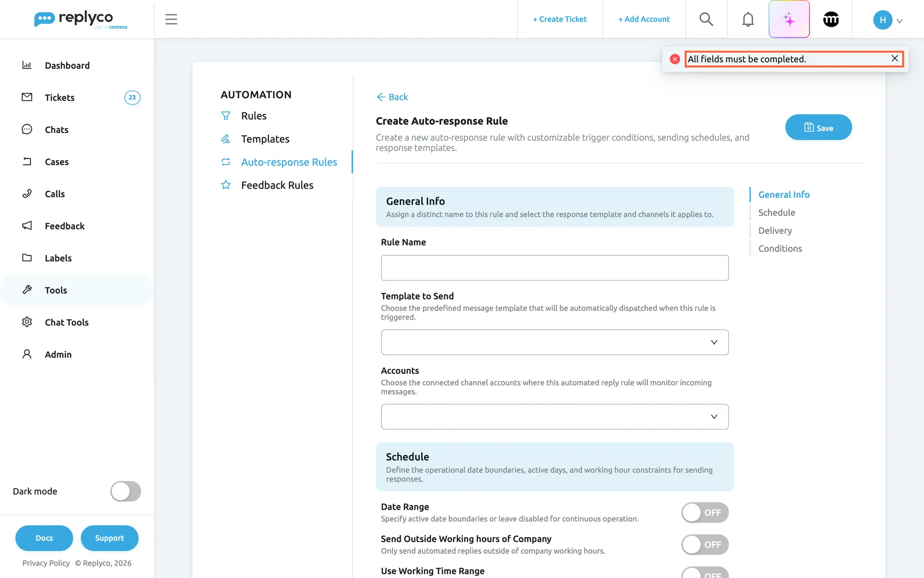Click the Feedback megaphone icon
The image size is (924, 578).
pyautogui.click(x=27, y=226)
